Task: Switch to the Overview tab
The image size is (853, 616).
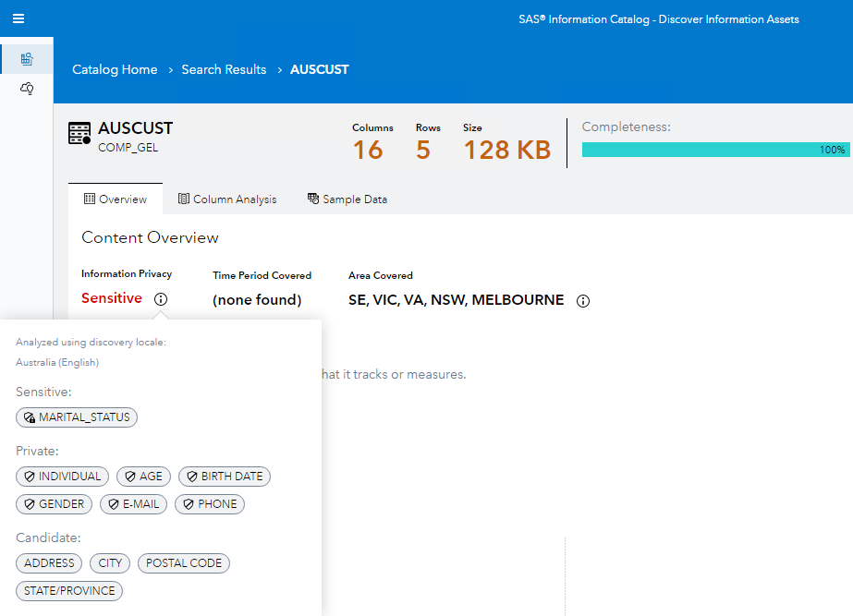Action: click(x=116, y=199)
